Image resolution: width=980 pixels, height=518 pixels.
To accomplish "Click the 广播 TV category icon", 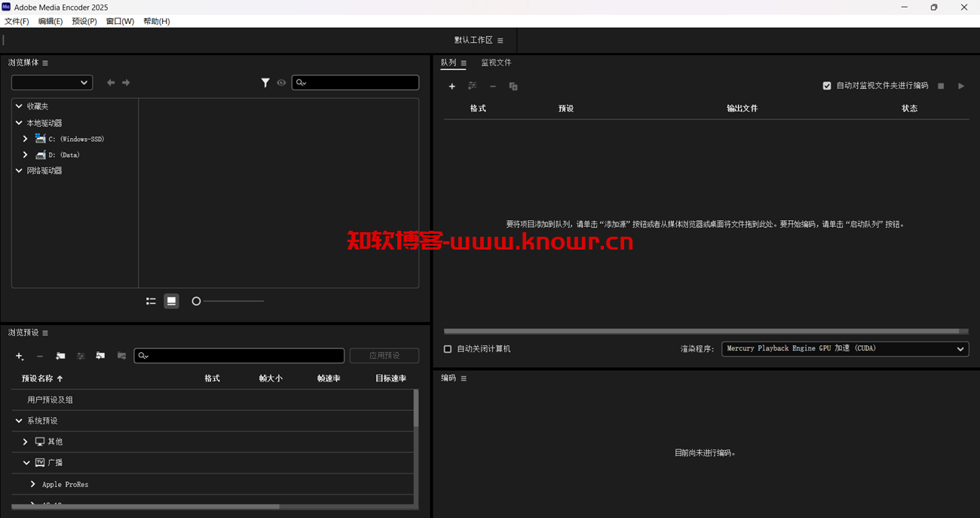I will [40, 463].
